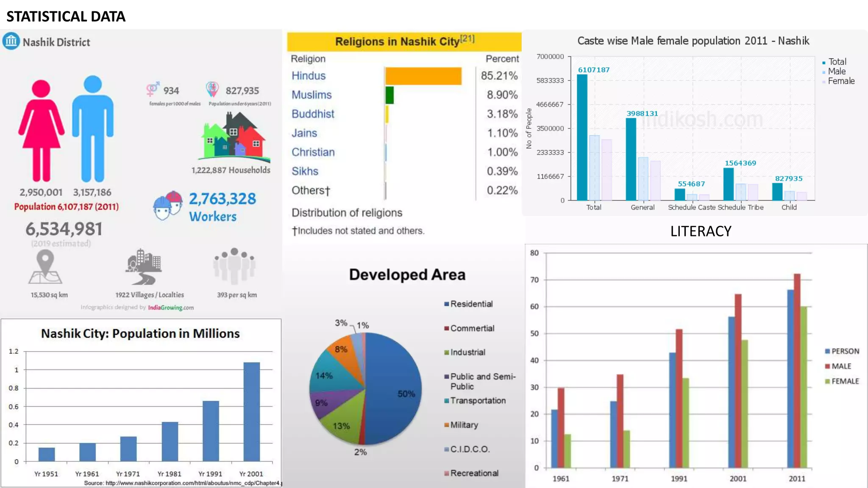Open the Buddhist religion link
Screen dimensions: 868x488
[313, 114]
